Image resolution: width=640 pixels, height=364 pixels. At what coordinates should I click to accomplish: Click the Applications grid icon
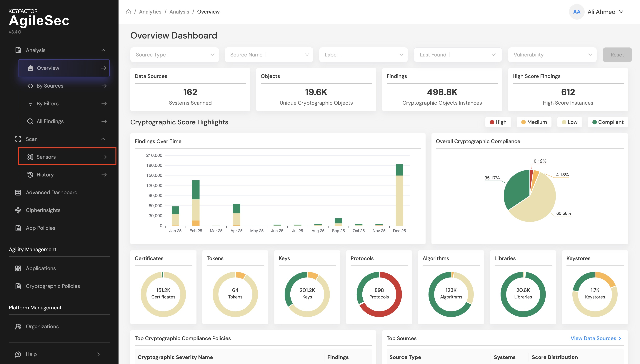18,268
